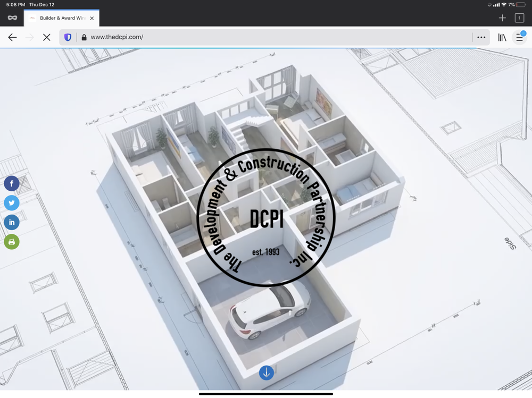
Task: Open the library bookshelf icon
Action: tap(502, 38)
